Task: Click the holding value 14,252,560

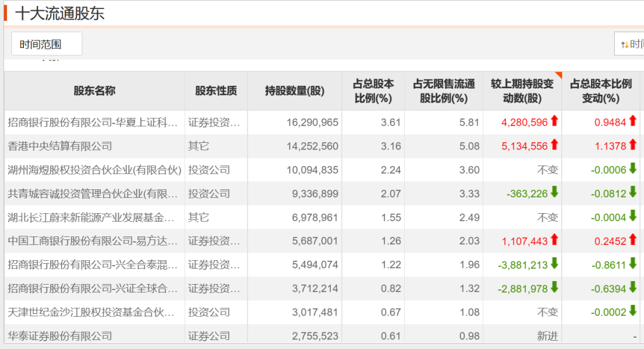Action: coord(312,146)
